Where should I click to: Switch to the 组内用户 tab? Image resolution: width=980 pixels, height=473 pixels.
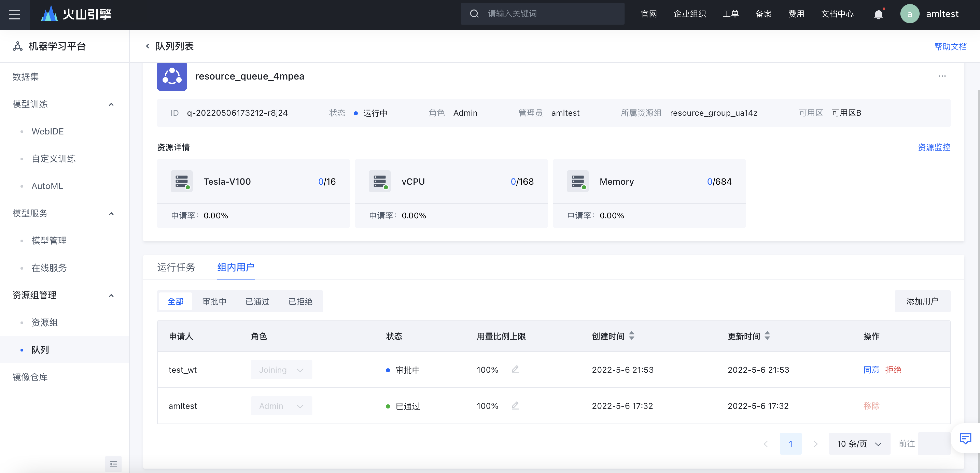[x=236, y=267]
